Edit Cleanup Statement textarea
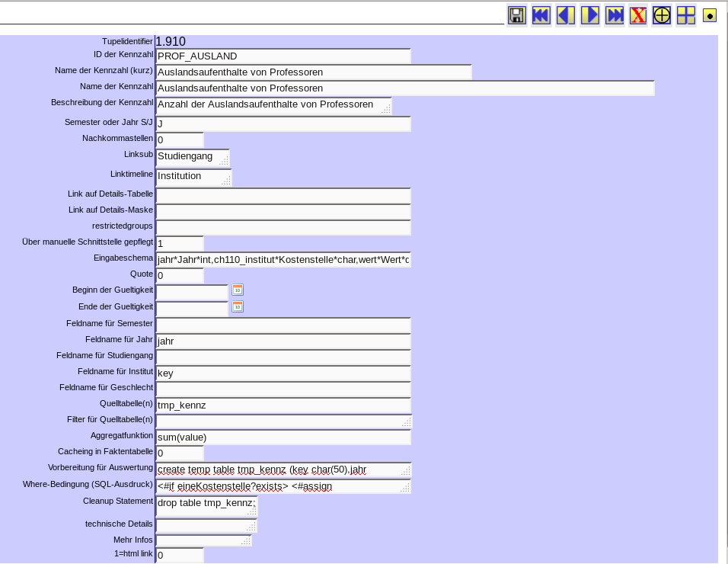This screenshot has width=728, height=564. [206, 506]
